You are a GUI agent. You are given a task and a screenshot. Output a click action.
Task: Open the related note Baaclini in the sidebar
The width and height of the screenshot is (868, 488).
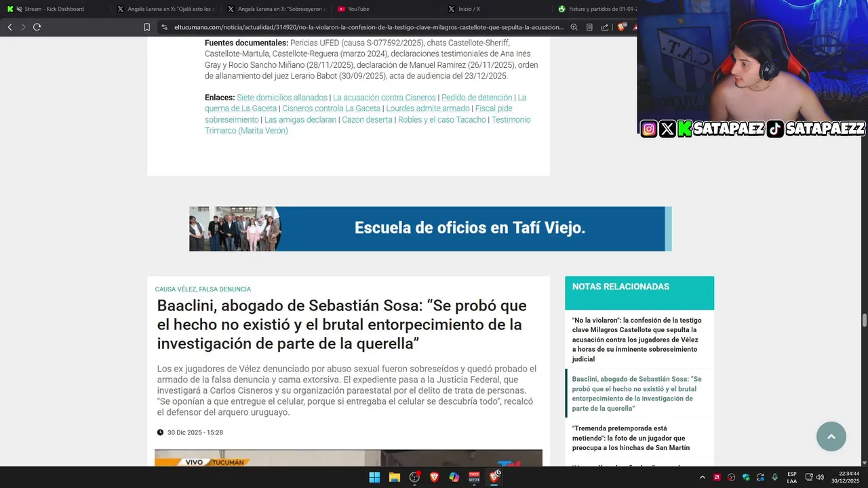click(637, 394)
